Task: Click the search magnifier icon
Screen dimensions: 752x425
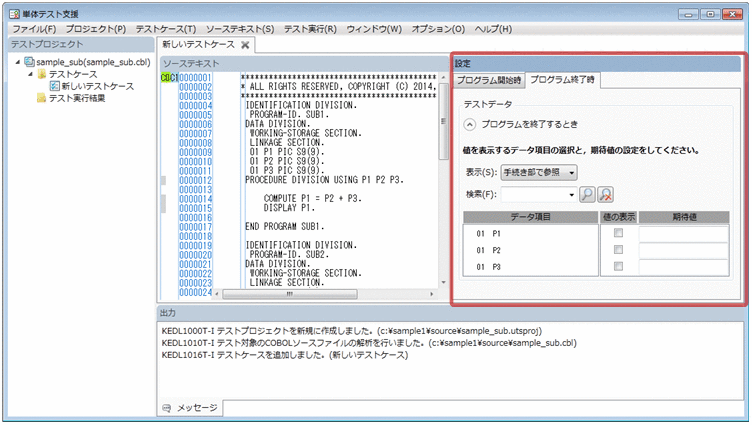Action: point(587,194)
